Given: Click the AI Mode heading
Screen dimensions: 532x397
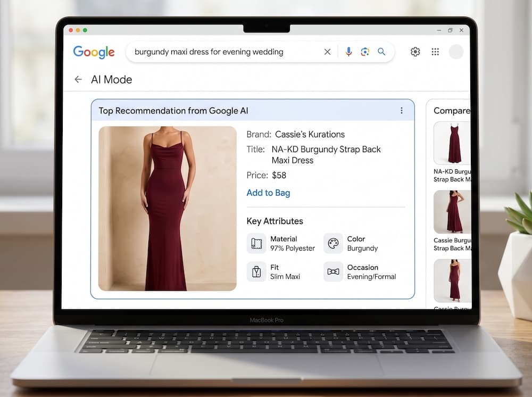Looking at the screenshot, I should [x=112, y=79].
